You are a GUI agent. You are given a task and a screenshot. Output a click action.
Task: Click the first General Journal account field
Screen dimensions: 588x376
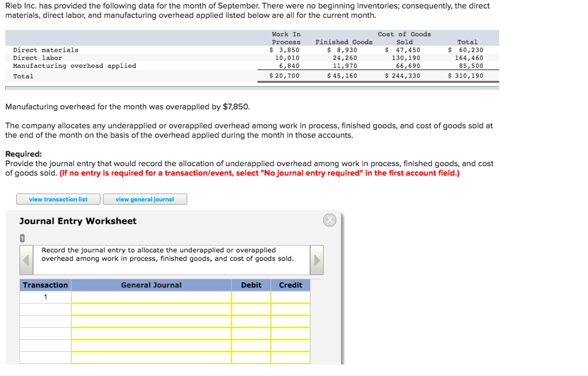150,297
